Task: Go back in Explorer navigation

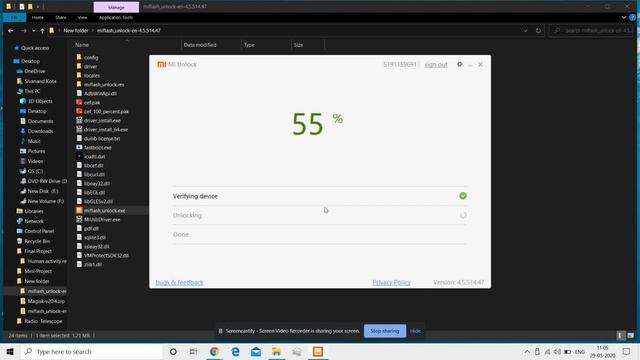Action: 11,31
